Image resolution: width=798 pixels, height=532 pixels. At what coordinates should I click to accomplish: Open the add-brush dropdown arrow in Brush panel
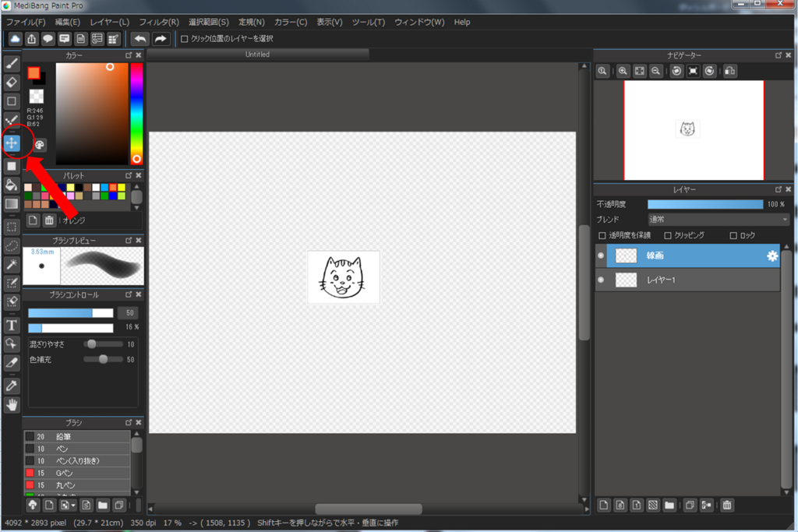(73, 505)
